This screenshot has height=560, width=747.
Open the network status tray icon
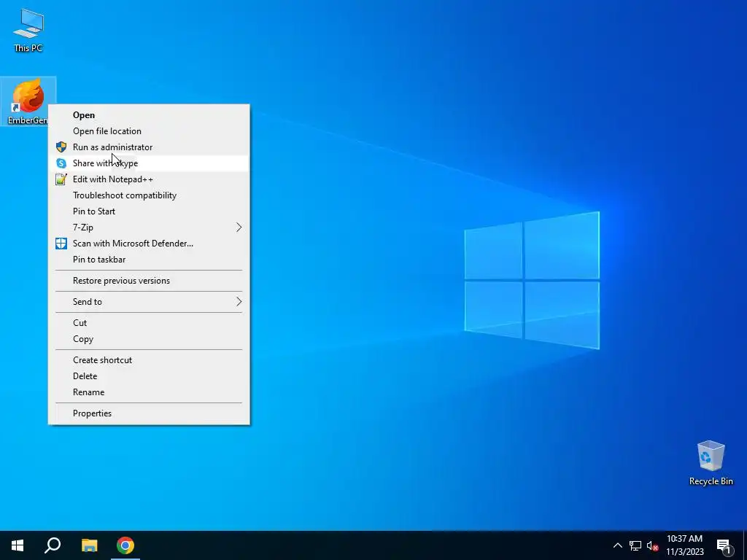635,545
